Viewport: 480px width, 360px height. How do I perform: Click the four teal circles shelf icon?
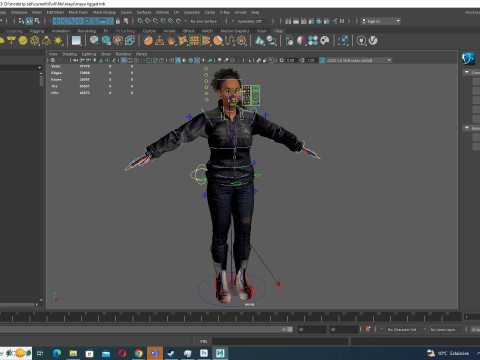pos(313,41)
